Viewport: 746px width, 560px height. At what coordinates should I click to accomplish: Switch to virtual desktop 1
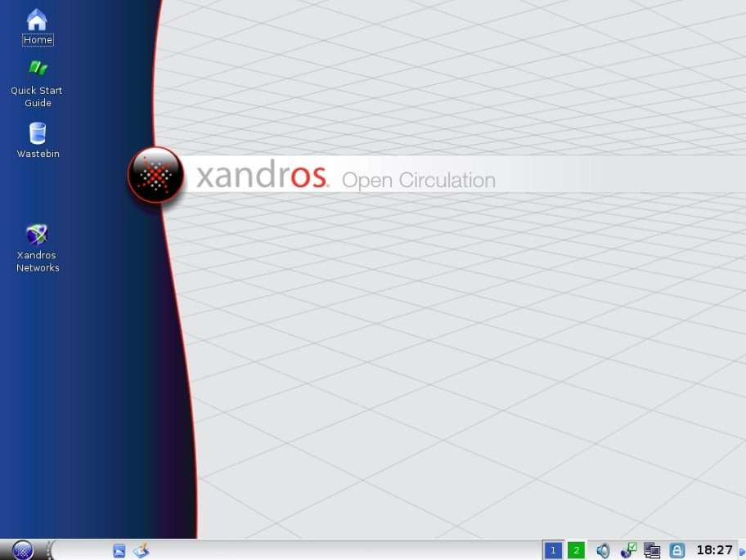553,550
